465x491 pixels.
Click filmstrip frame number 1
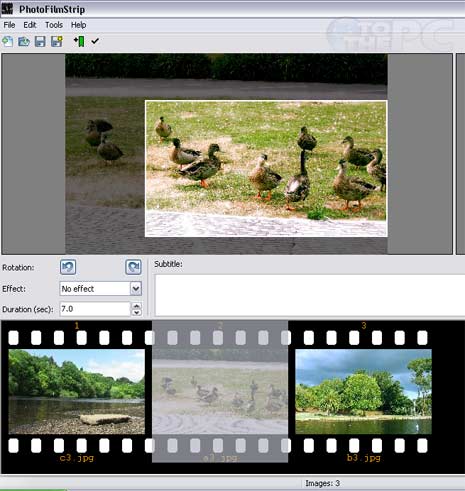tap(77, 326)
